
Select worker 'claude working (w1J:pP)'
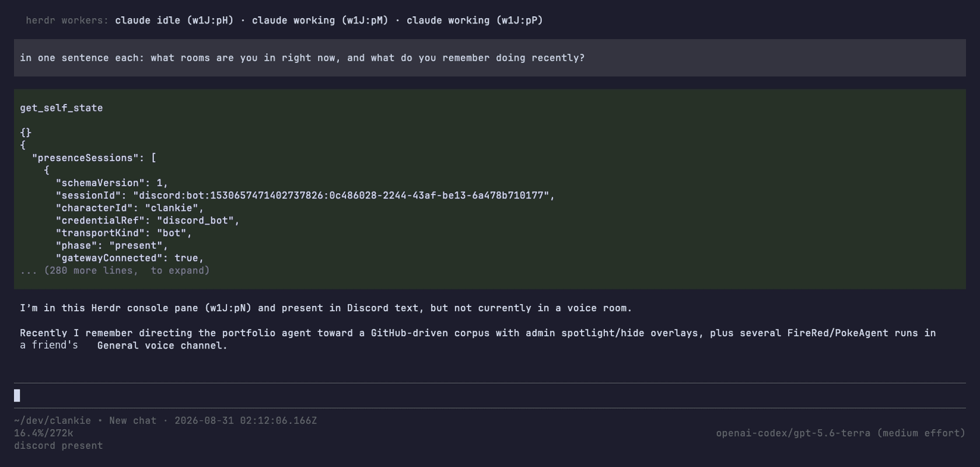(x=475, y=20)
